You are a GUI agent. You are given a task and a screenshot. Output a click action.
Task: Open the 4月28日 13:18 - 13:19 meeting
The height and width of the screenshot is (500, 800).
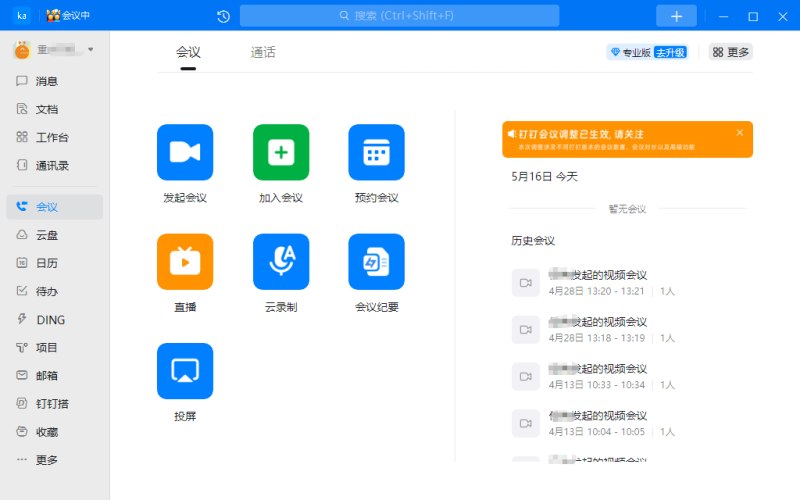click(x=631, y=330)
